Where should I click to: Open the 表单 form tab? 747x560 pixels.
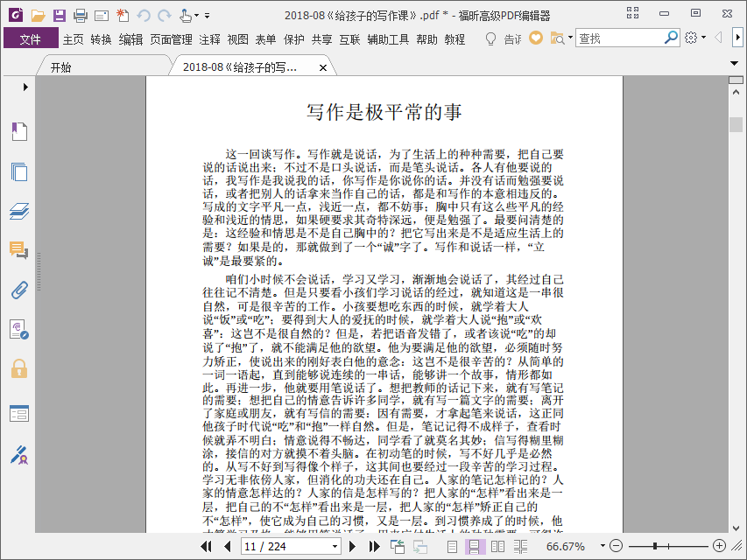(x=266, y=39)
